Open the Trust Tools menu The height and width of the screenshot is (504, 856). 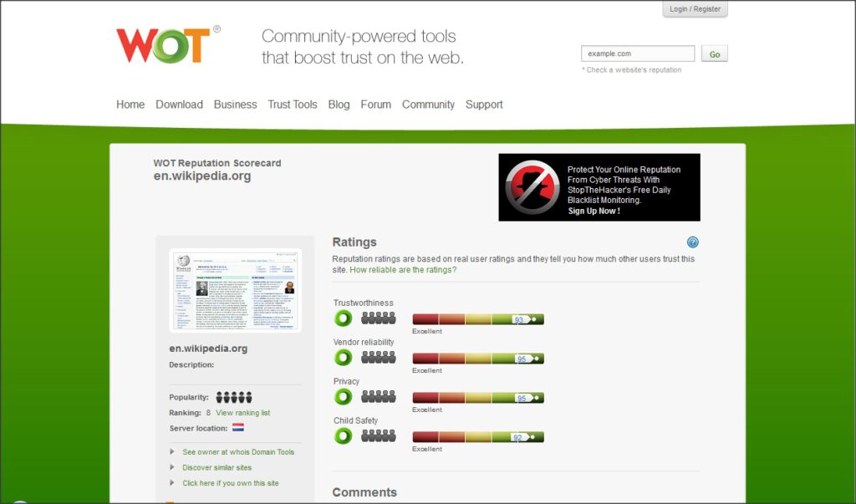(x=293, y=104)
